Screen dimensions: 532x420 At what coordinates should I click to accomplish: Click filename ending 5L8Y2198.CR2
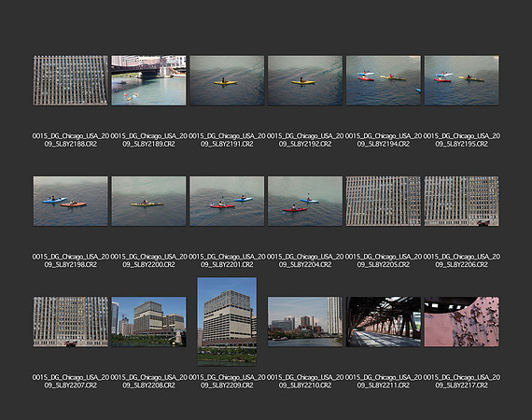pos(71,260)
